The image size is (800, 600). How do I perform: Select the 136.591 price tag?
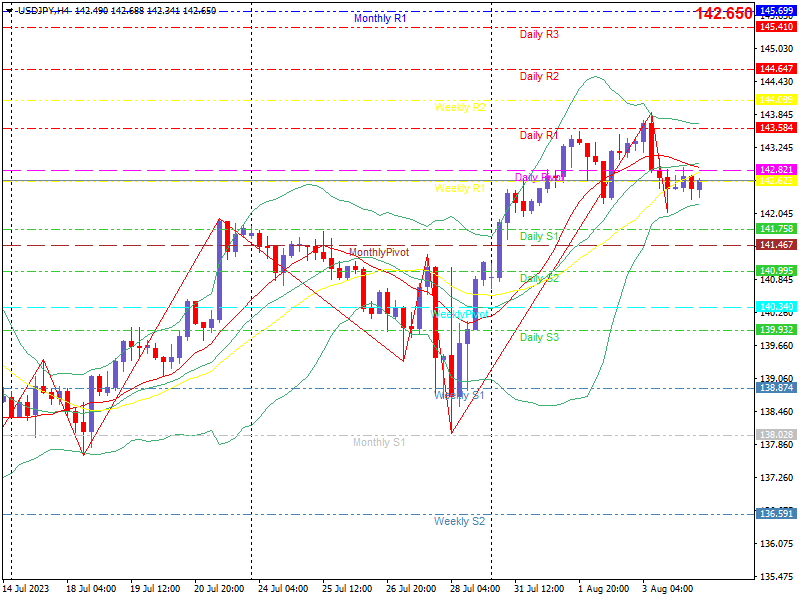coord(777,514)
